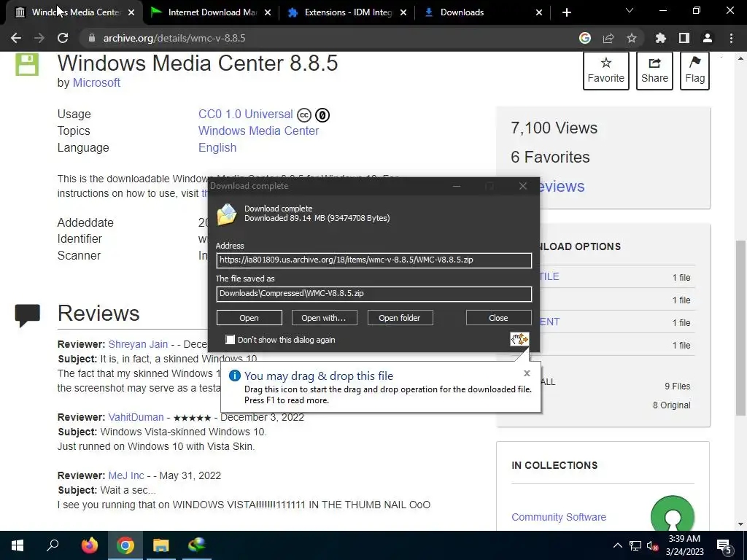Check Don't show this dialog again
This screenshot has width=747, height=560.
point(230,340)
